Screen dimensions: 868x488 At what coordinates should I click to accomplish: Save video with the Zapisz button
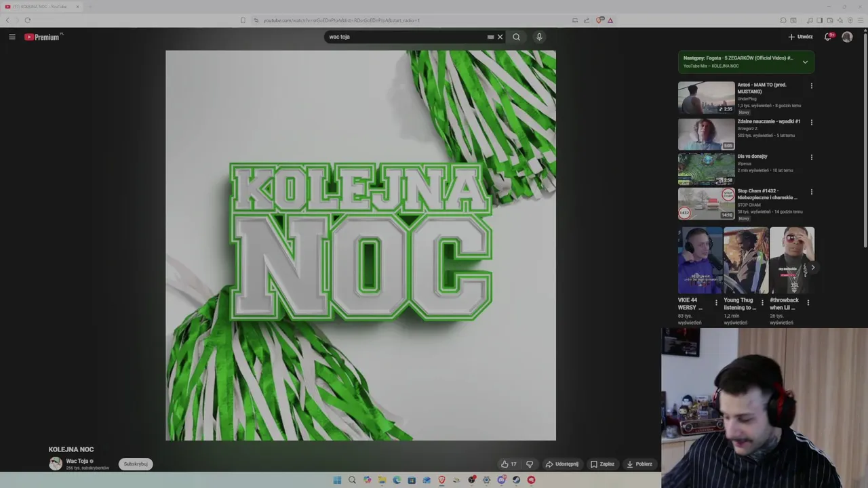[602, 464]
